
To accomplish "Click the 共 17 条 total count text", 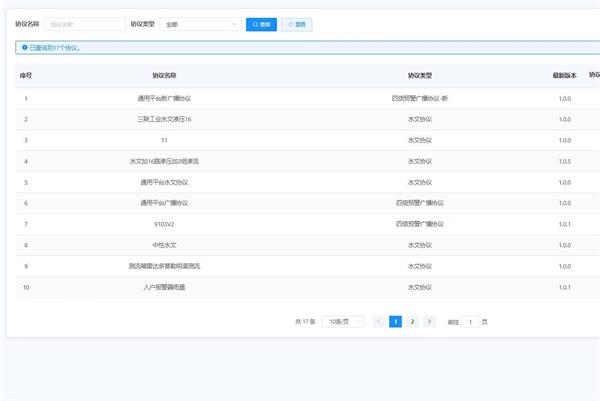I will pos(305,322).
